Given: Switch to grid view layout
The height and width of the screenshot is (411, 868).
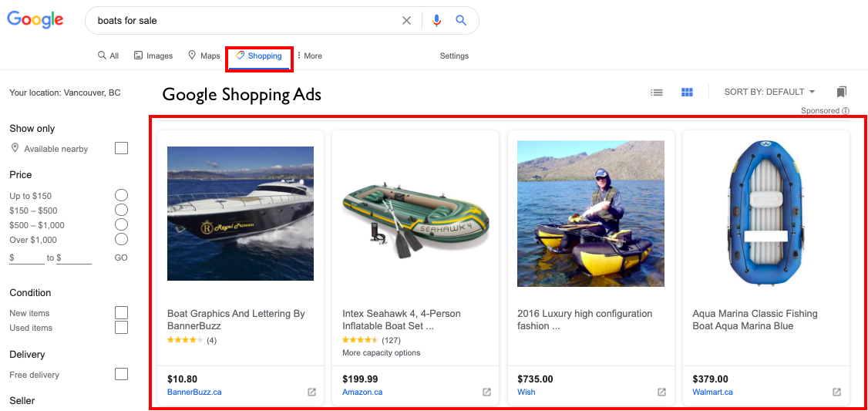Looking at the screenshot, I should pos(687,93).
